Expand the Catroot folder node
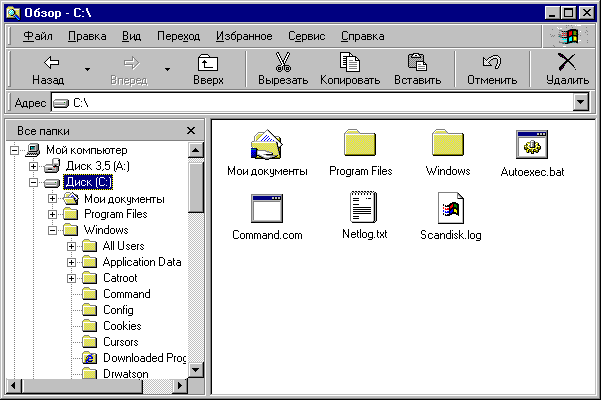The height and width of the screenshot is (400, 601). [71, 278]
